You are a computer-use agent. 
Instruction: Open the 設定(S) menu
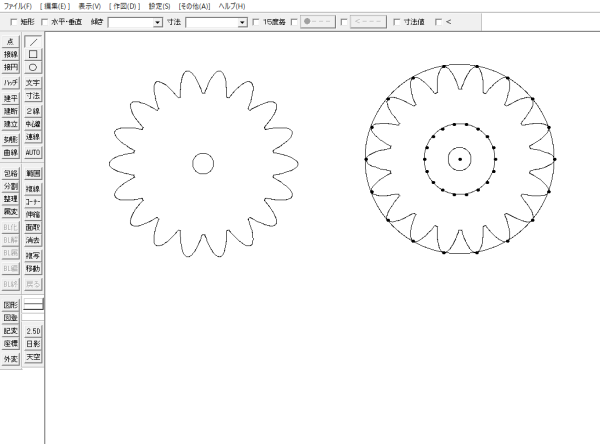[x=159, y=6]
